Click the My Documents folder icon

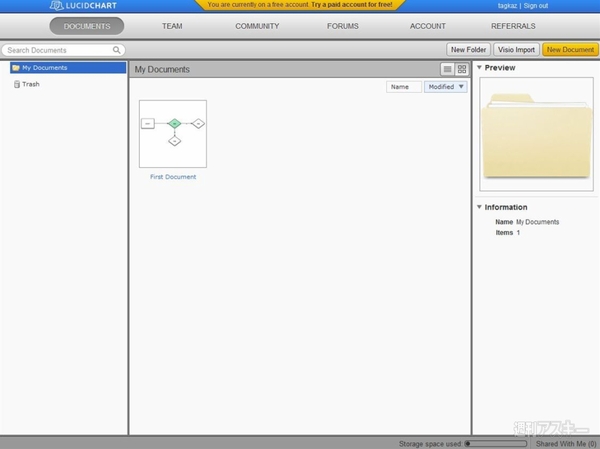point(16,68)
